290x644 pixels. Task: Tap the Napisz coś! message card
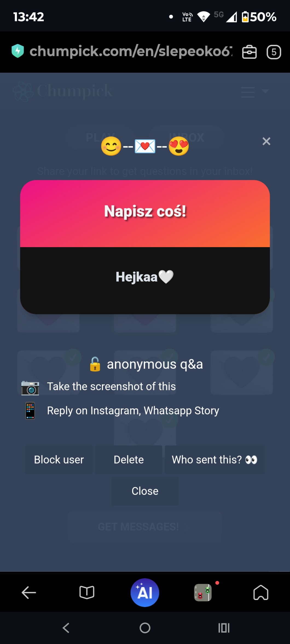(x=145, y=247)
